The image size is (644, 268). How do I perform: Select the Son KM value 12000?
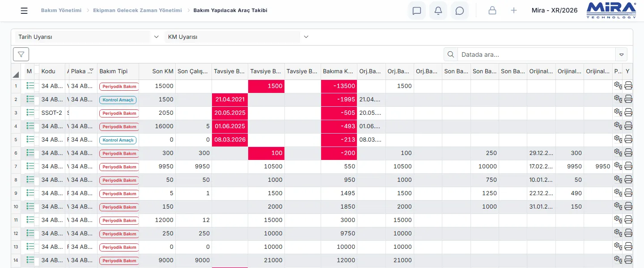(x=157, y=220)
